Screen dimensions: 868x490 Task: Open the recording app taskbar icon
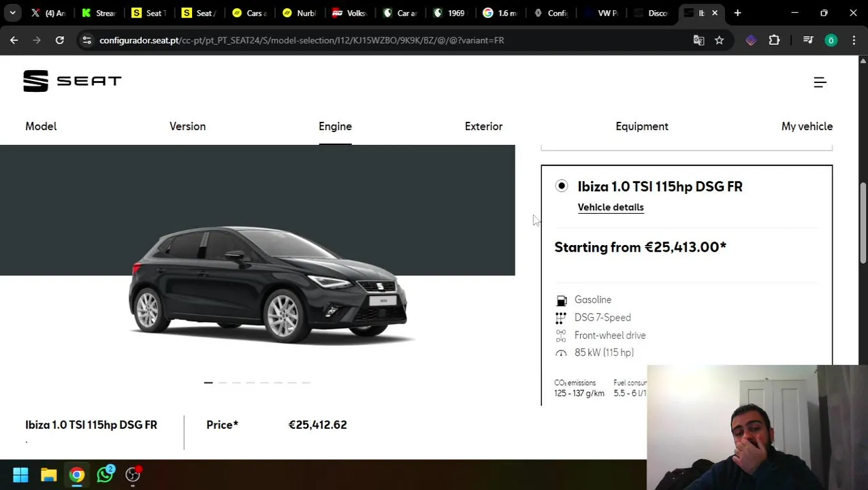(133, 474)
